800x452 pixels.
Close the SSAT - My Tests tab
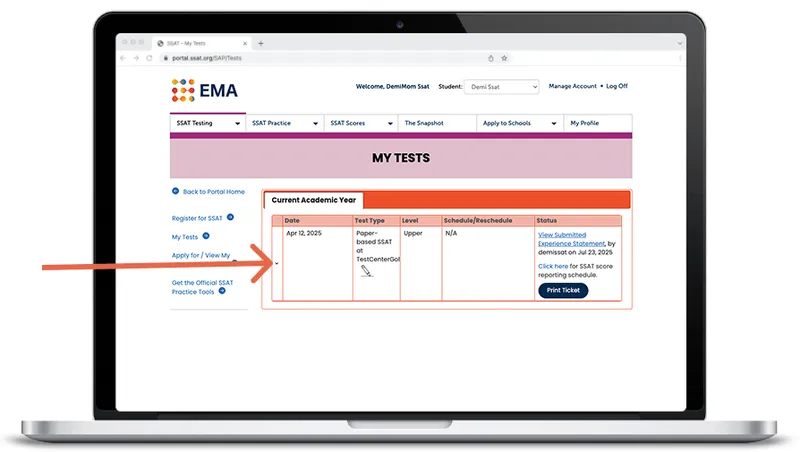click(245, 43)
